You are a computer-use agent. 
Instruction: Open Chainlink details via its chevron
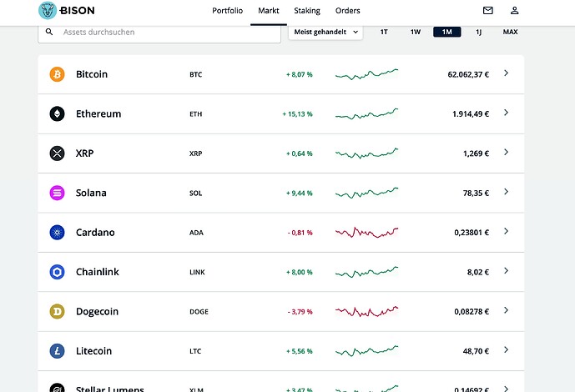click(x=506, y=271)
